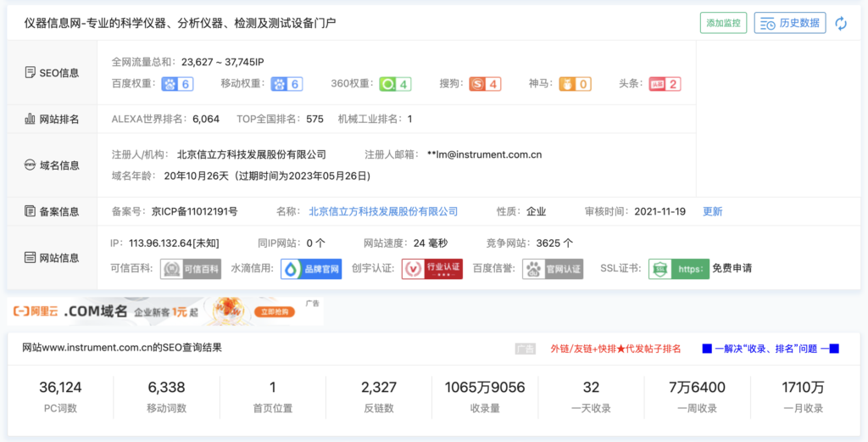Click TOP全国排名 value 575
The image size is (868, 442).
pos(315,119)
